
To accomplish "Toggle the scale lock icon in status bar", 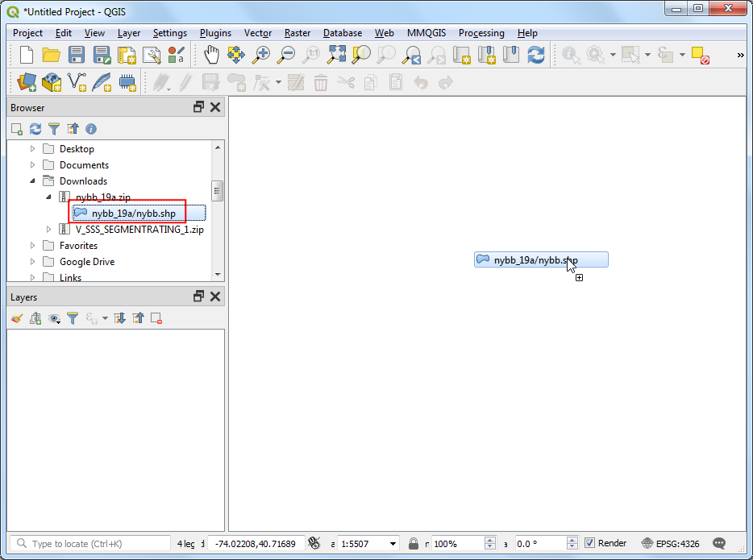I will tap(414, 544).
